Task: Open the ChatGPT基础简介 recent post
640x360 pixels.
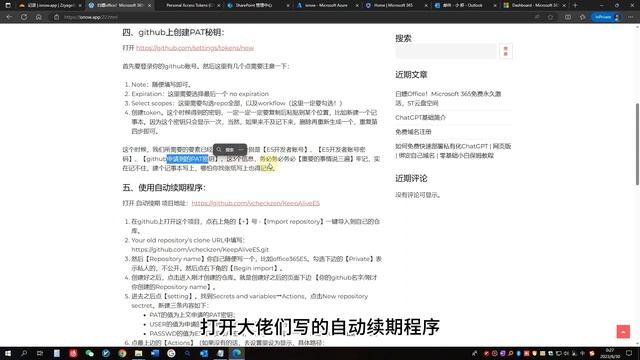Action: 420,117
